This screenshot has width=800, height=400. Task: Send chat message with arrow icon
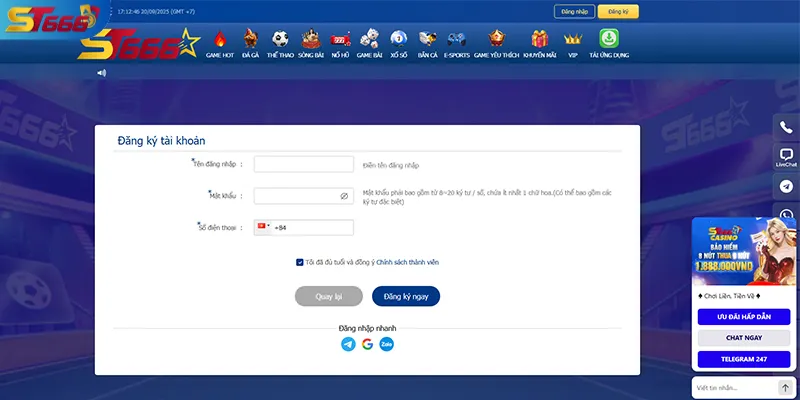[x=785, y=387]
